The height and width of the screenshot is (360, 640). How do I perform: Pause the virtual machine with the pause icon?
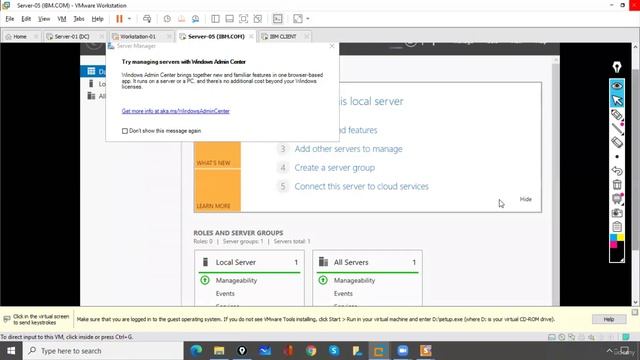(119, 19)
